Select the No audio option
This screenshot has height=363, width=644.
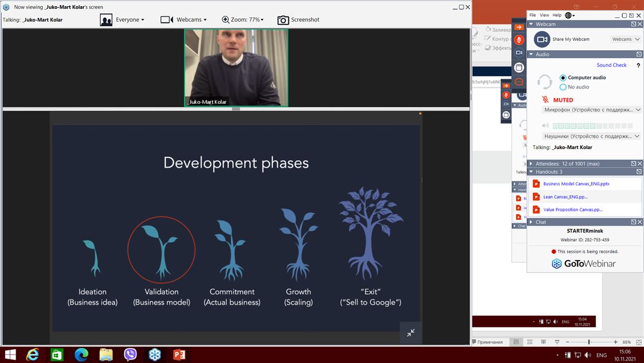click(x=563, y=87)
